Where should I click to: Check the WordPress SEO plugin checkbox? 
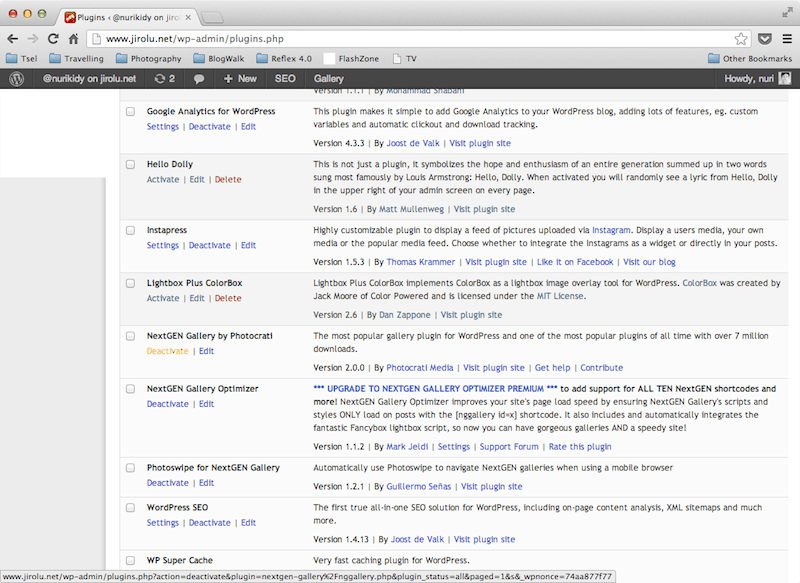tap(130, 507)
